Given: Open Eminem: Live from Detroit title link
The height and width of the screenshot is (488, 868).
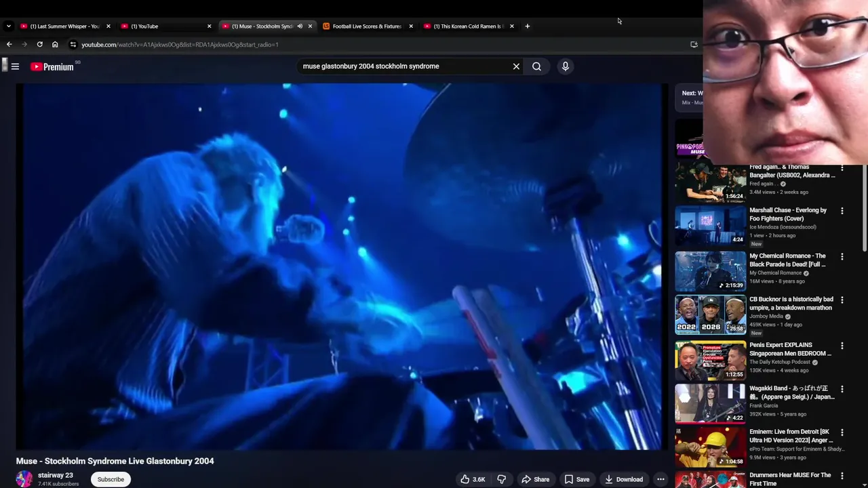Looking at the screenshot, I should [791, 436].
